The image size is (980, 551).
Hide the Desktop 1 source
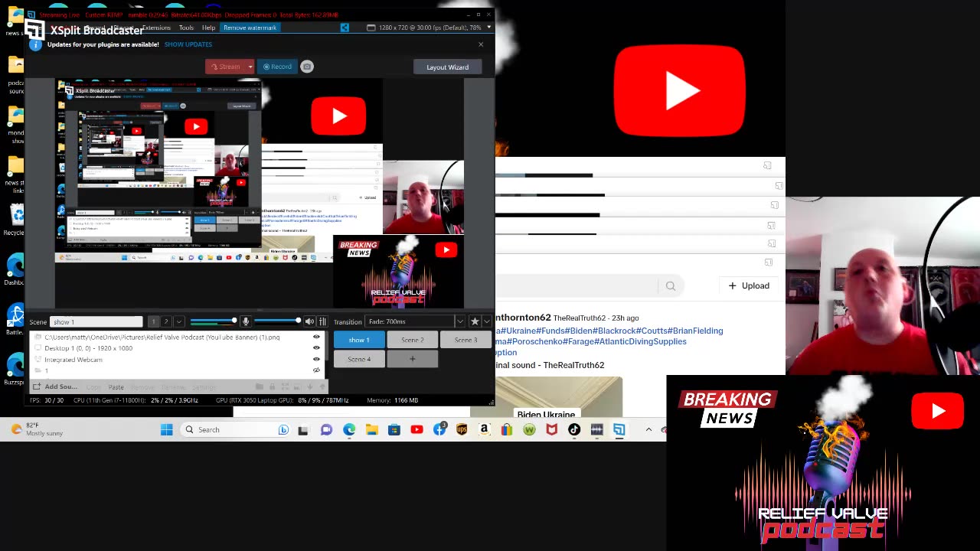point(316,347)
